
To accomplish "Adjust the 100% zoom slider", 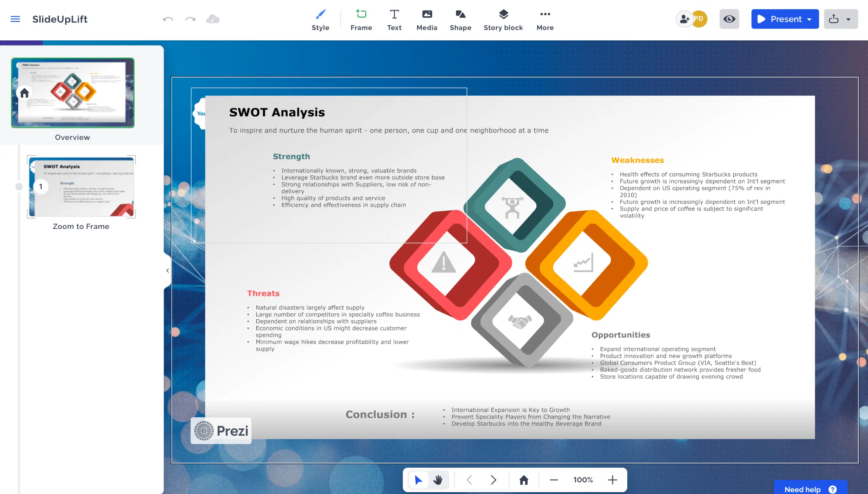I will pyautogui.click(x=583, y=480).
